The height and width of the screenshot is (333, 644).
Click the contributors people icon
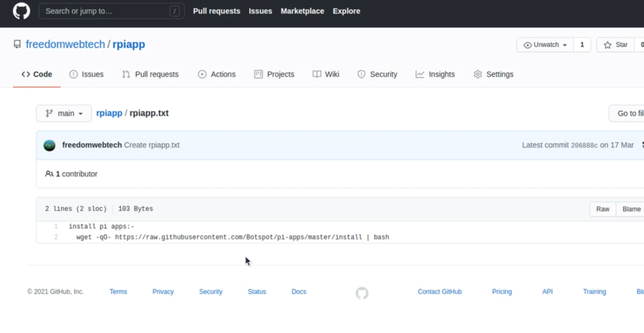pos(49,174)
